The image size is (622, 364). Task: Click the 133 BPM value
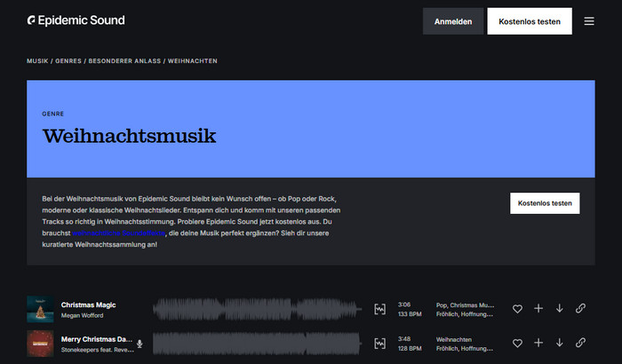point(410,314)
